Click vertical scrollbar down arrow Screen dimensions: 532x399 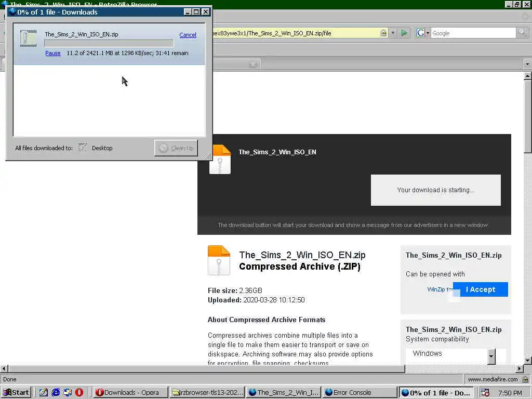click(527, 361)
